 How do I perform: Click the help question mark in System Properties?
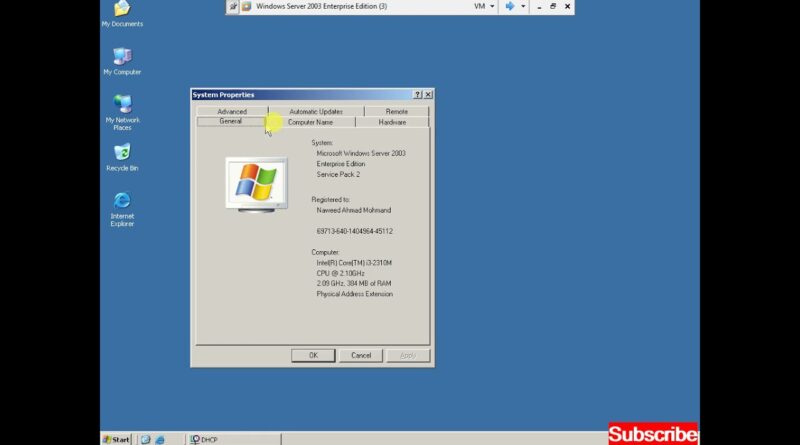(x=417, y=94)
